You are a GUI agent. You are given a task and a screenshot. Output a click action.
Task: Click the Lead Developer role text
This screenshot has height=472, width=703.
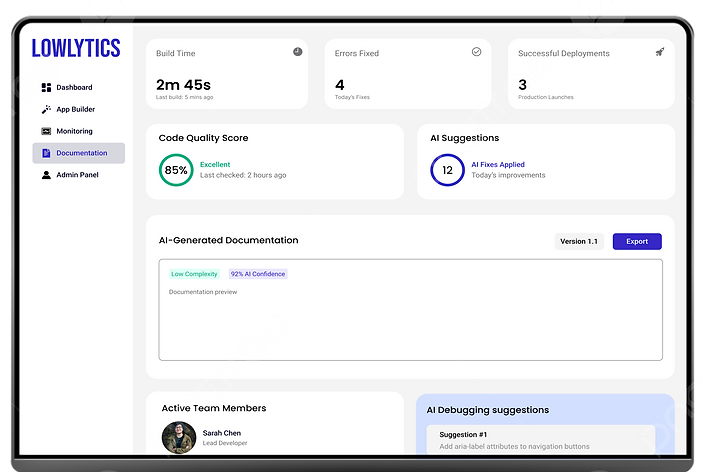pos(225,443)
